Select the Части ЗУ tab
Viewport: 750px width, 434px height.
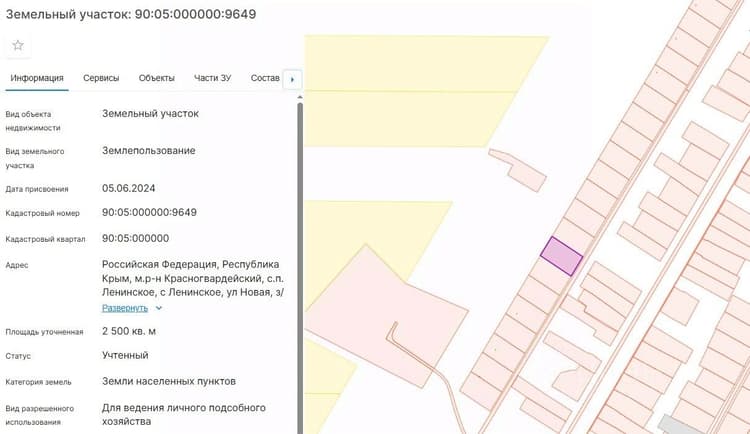tap(212, 78)
